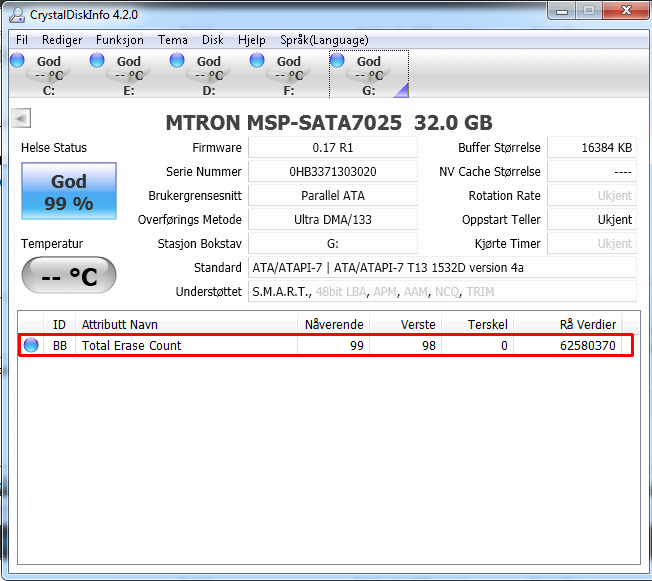The image size is (652, 581).
Task: Click the previous disk arrow button
Action: tap(21, 119)
